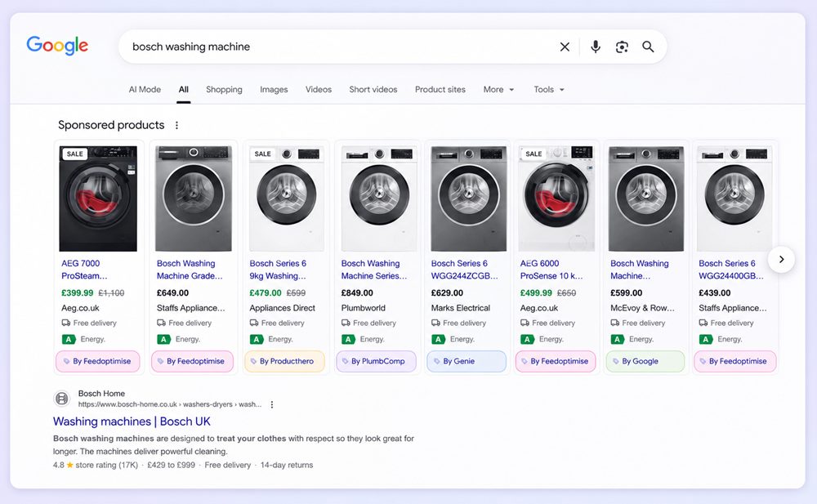The image size is (817, 504).
Task: Open Bosch Washing Machine Grade product link
Action: pos(190,270)
